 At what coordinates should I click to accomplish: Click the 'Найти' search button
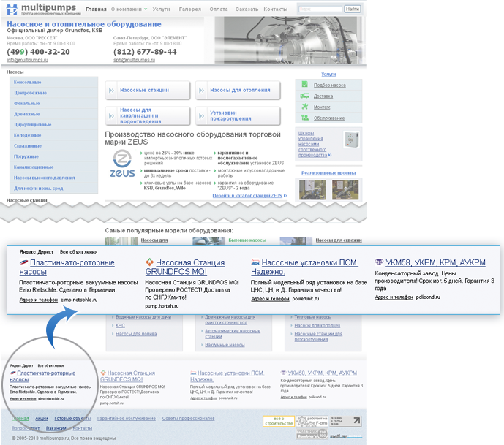[x=353, y=9]
